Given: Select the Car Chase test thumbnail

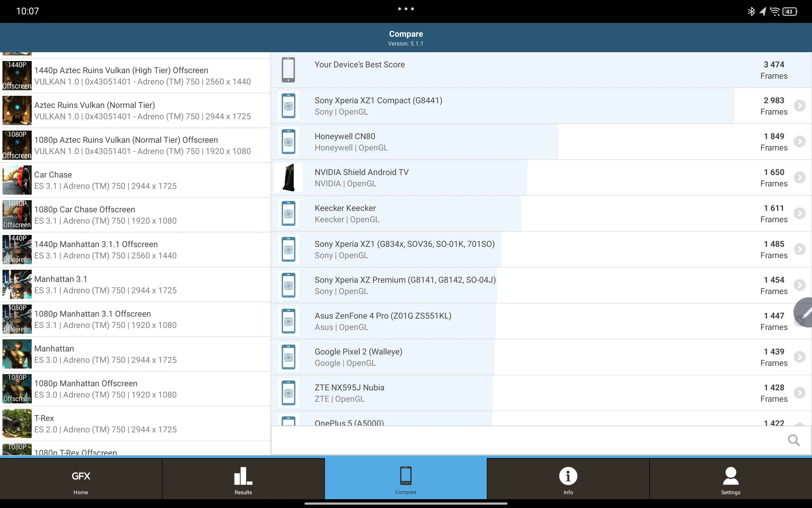Looking at the screenshot, I should [x=17, y=180].
